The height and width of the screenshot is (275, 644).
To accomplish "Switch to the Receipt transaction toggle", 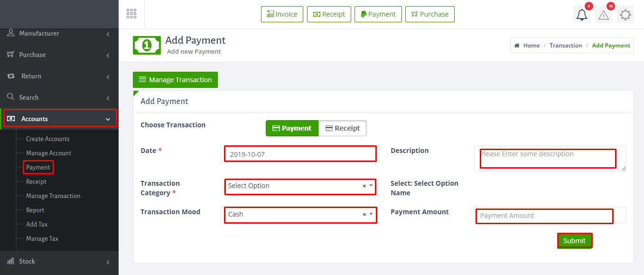I will tap(342, 128).
